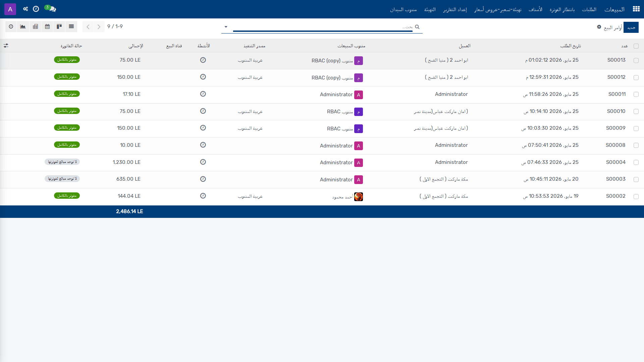The width and height of the screenshot is (644, 362).
Task: Open the الطلبات menu
Action: [x=589, y=9]
